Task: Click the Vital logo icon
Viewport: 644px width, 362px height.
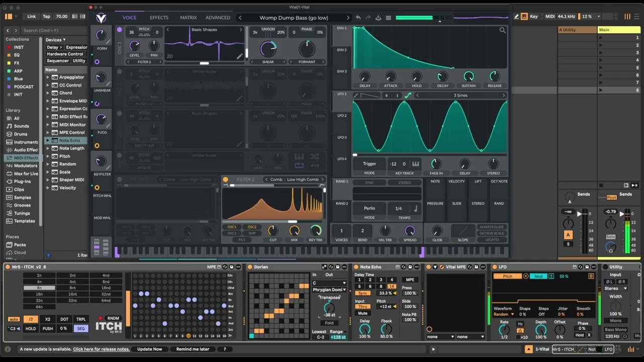Action: click(x=101, y=18)
